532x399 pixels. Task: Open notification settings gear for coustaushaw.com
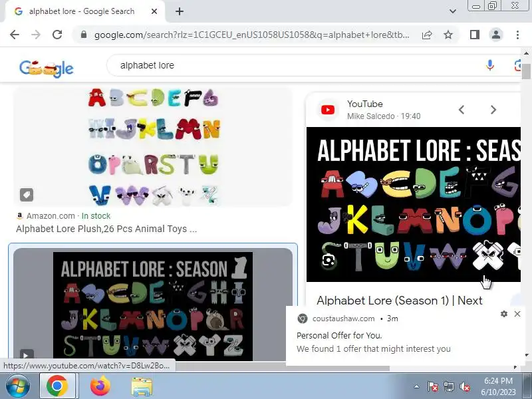[504, 314]
